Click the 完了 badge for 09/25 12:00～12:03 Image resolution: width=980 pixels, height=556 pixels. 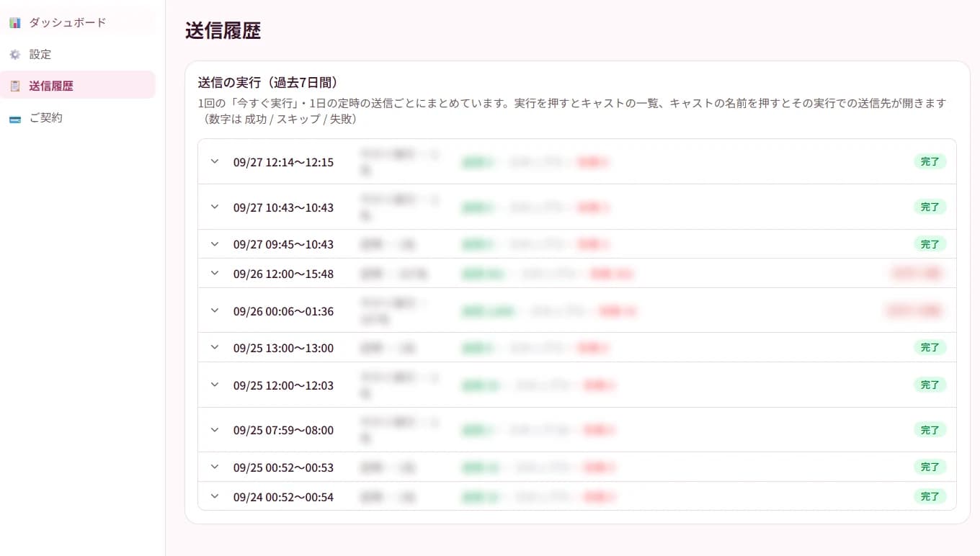930,385
